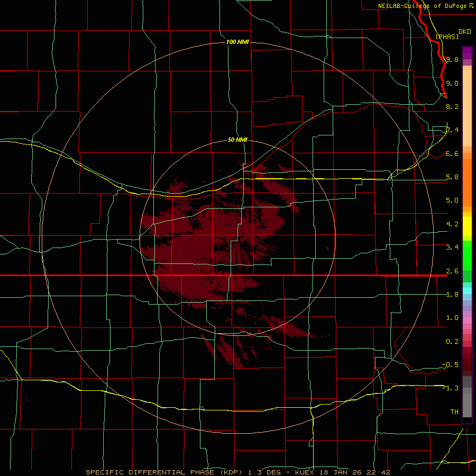The image size is (476, 476).
Task: Click the [PHAS] units label
Action: (x=447, y=36)
